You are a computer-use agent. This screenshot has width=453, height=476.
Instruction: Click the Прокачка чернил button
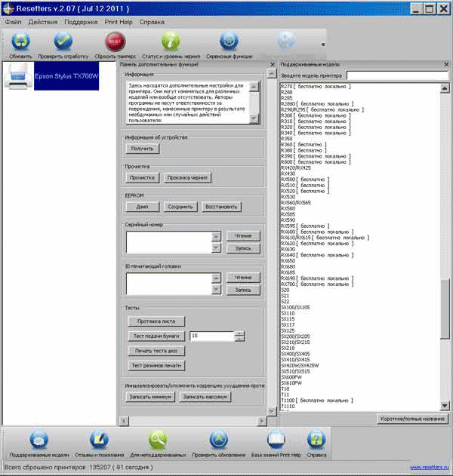tap(187, 177)
